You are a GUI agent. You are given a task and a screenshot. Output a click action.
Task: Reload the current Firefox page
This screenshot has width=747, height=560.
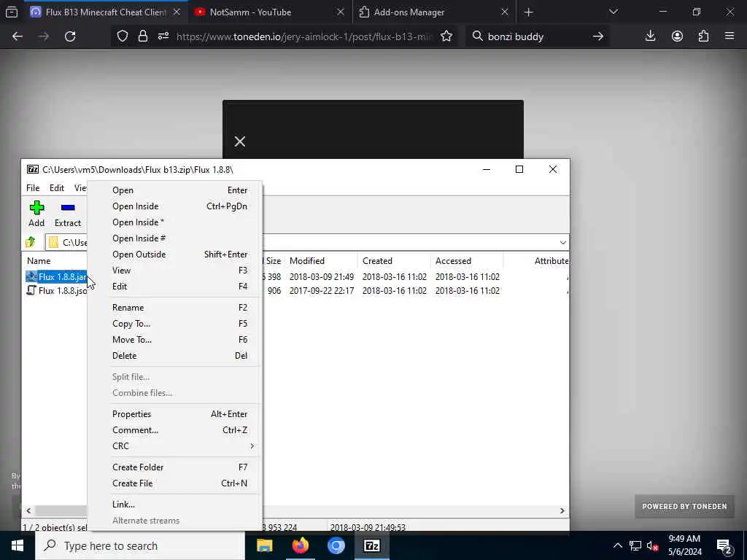click(70, 36)
